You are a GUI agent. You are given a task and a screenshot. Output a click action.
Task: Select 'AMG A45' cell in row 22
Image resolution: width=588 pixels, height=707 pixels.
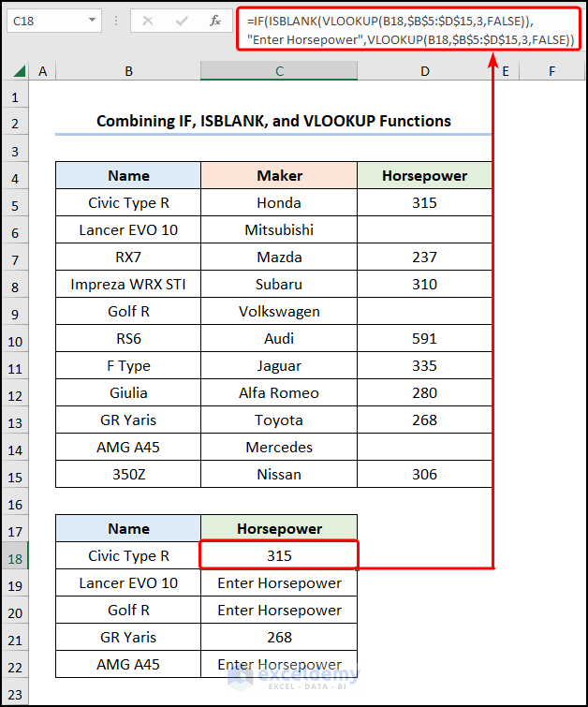click(x=128, y=664)
